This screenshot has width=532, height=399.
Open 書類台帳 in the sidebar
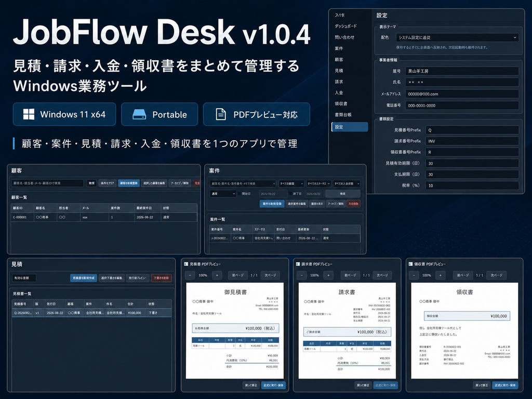pyautogui.click(x=343, y=115)
